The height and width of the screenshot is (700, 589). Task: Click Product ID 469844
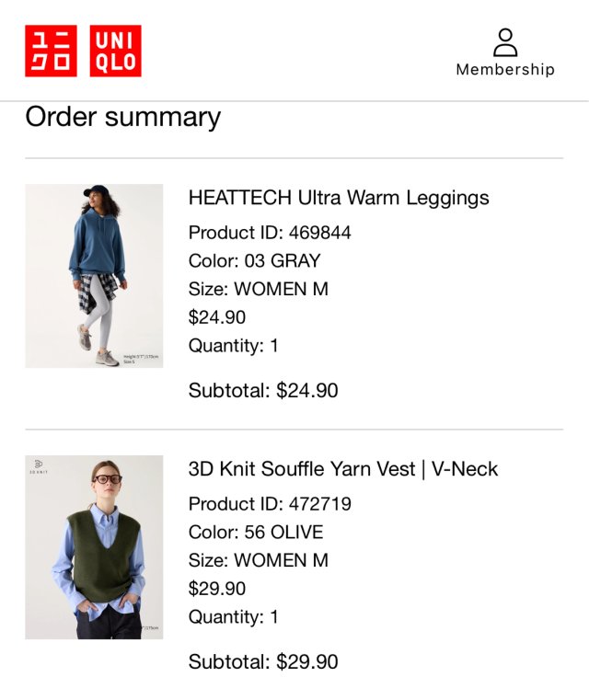[270, 233]
